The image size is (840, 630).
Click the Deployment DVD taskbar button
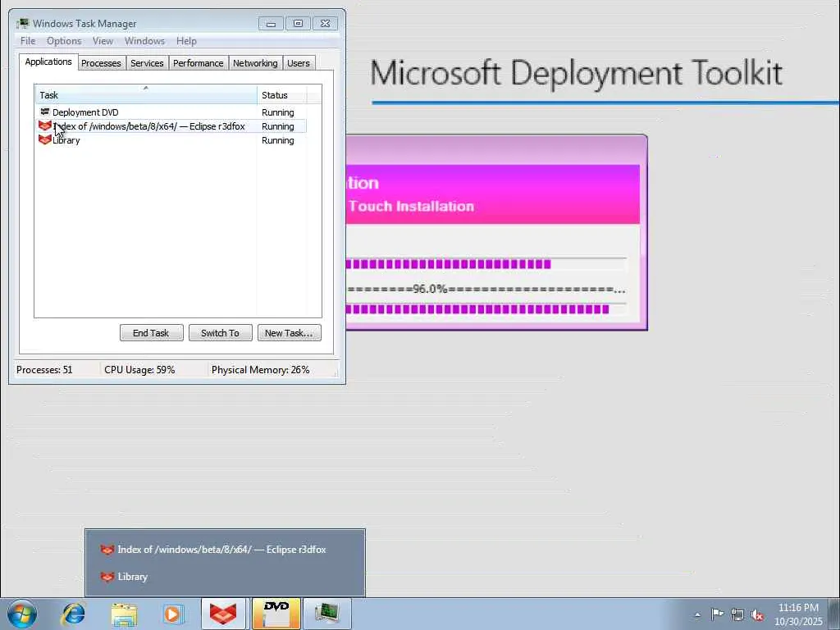(x=276, y=614)
